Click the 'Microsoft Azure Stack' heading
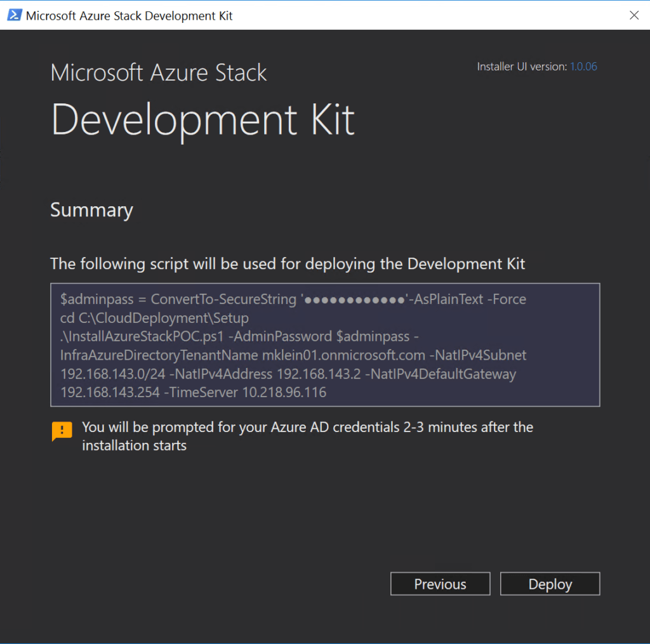 tap(159, 73)
